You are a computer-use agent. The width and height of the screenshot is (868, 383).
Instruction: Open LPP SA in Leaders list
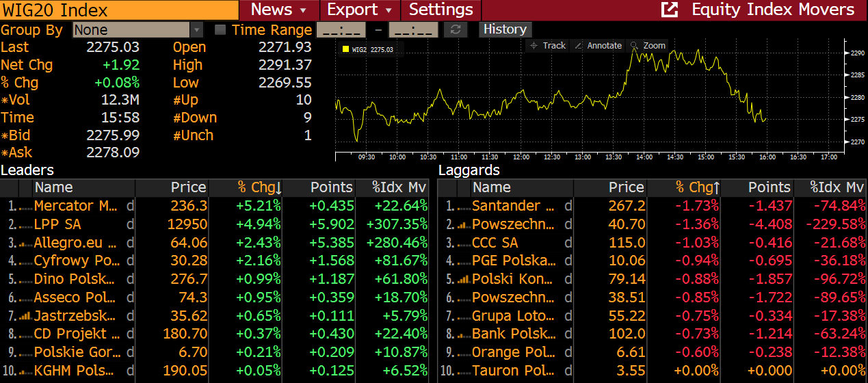57,224
